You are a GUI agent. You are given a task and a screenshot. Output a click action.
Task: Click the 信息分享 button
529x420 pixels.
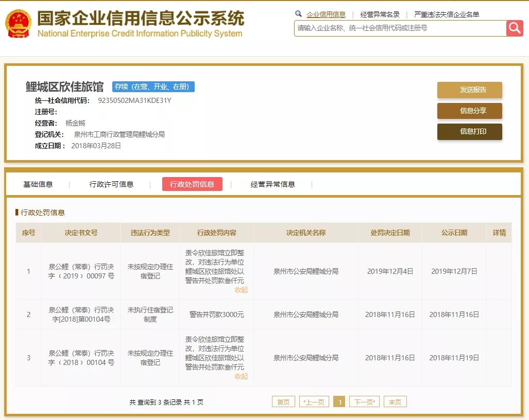470,111
